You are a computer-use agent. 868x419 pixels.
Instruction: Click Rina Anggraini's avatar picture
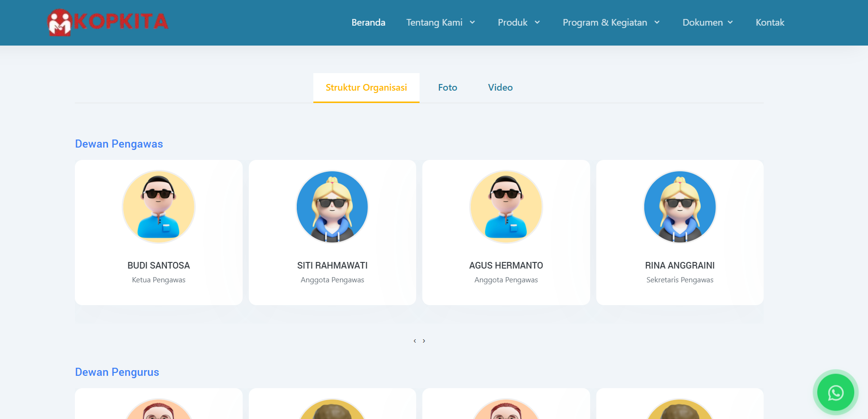point(680,207)
